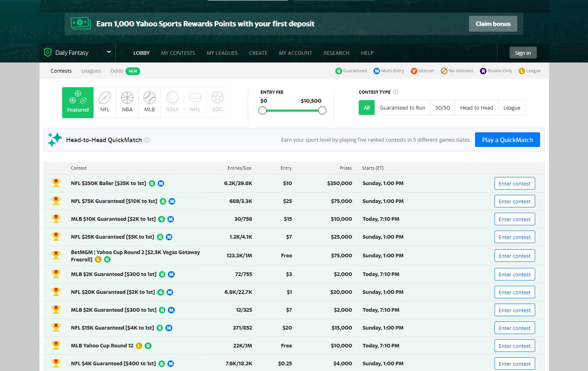This screenshot has height=371, width=588.
Task: Click the Veteran legend badge icon
Action: (x=414, y=71)
